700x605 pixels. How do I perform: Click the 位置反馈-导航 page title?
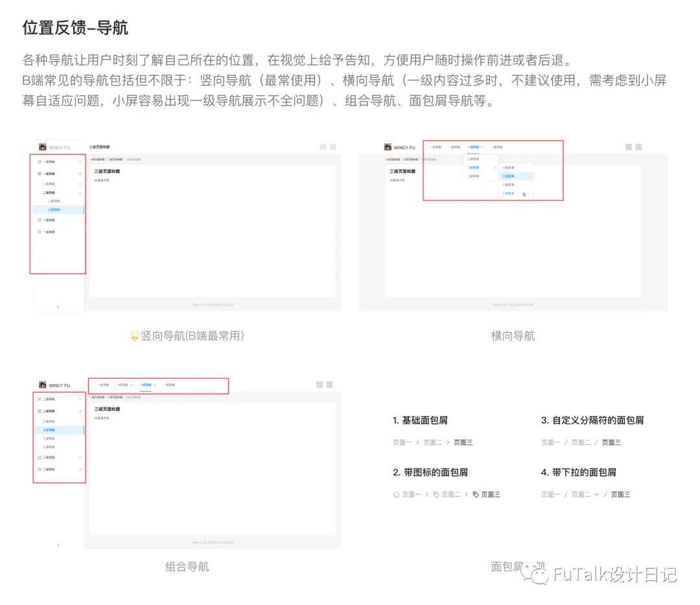75,28
